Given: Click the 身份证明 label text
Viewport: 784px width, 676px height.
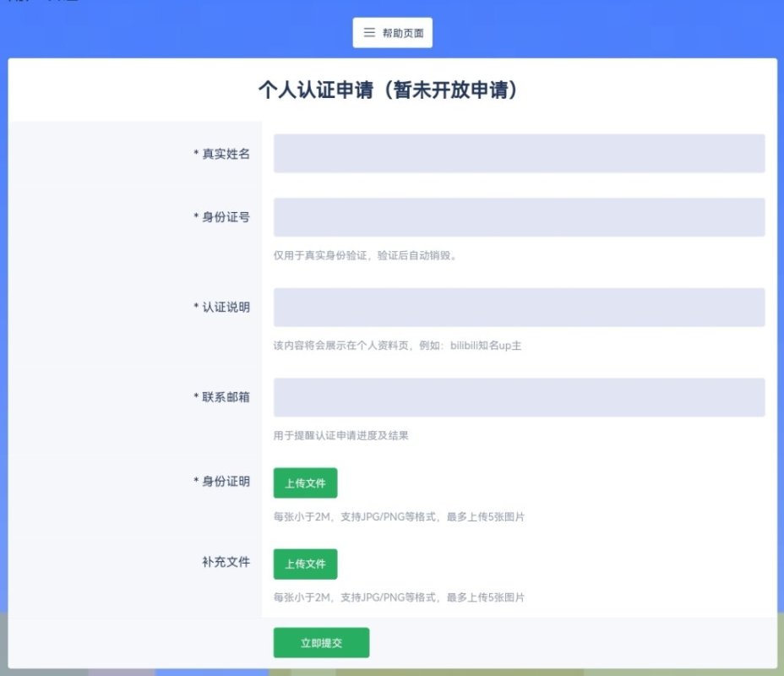Looking at the screenshot, I should 221,482.
